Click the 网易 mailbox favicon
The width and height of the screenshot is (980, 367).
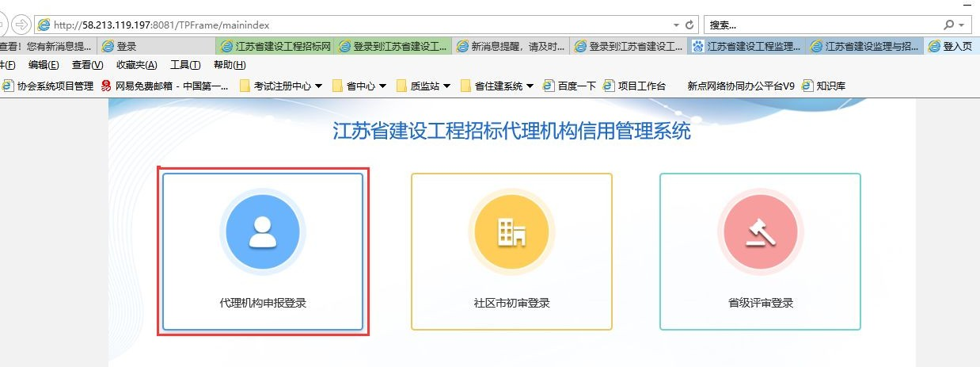106,86
